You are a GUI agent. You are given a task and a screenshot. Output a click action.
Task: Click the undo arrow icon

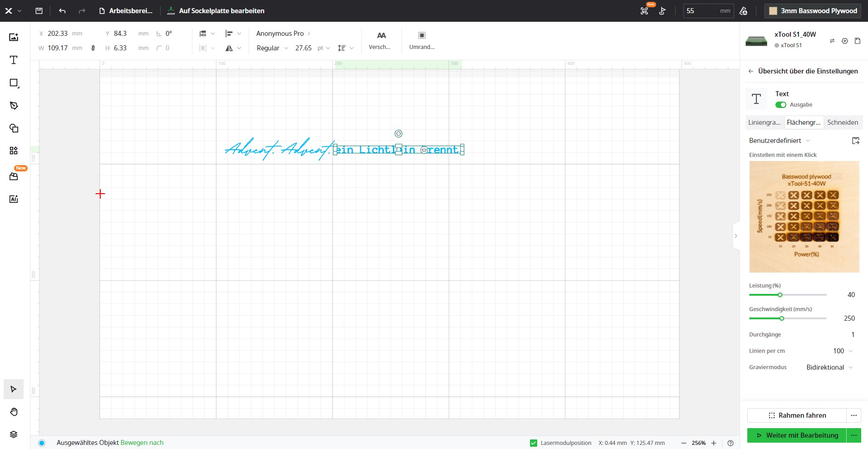click(62, 11)
